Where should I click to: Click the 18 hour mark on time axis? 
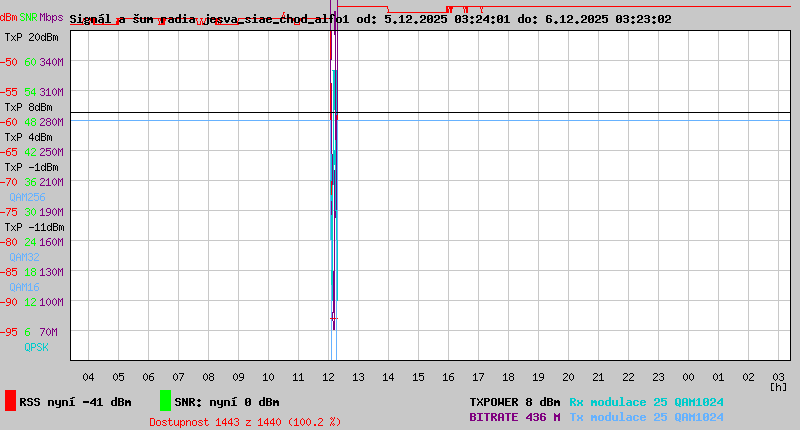point(508,377)
